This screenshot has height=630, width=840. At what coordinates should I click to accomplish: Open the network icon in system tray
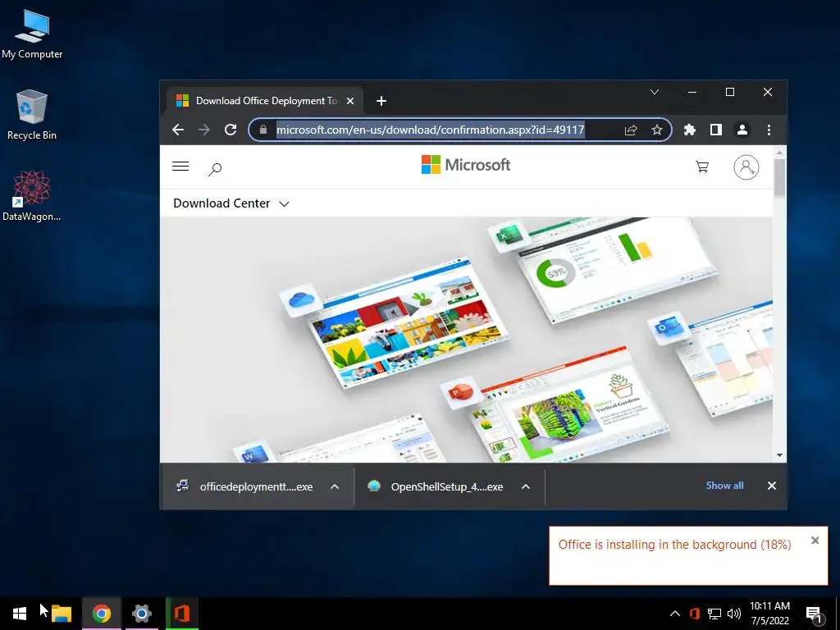pos(714,614)
